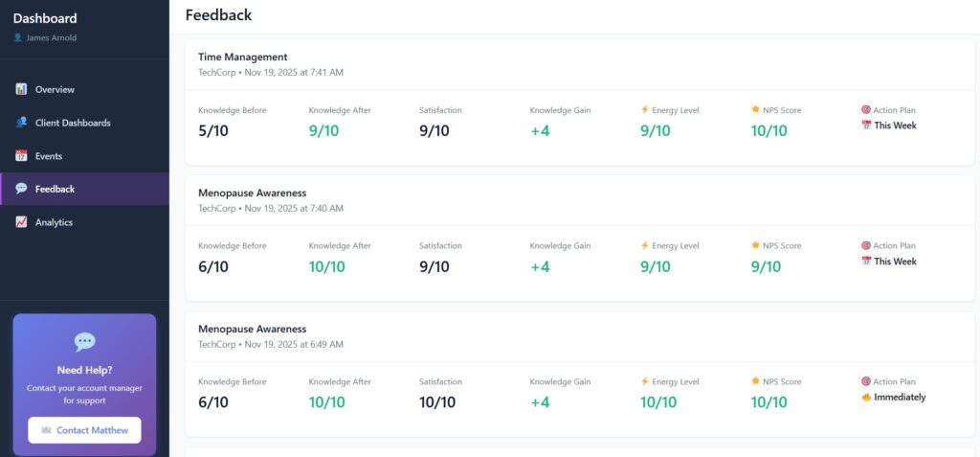The width and height of the screenshot is (980, 457).
Task: Click the Feedback speech bubble icon
Action: point(21,189)
